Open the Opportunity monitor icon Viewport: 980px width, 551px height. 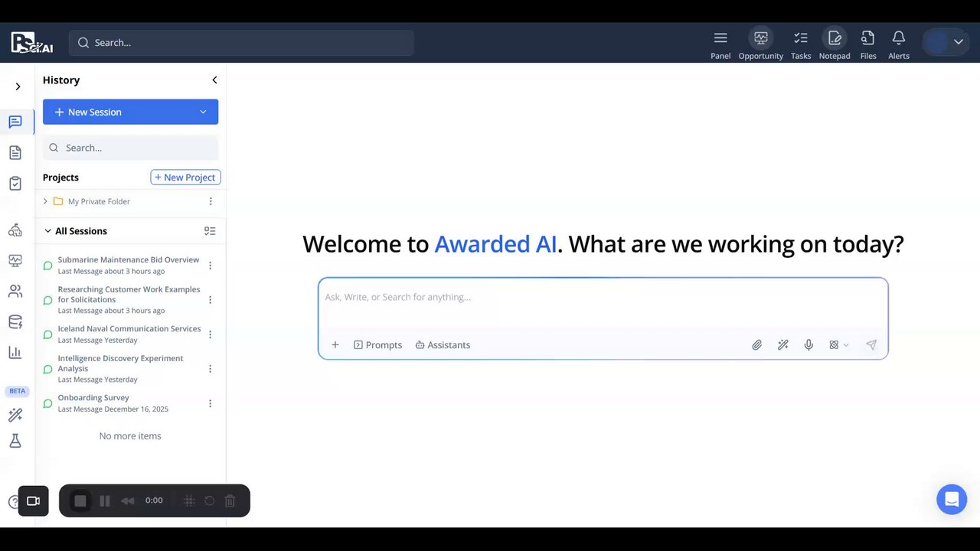[x=761, y=37]
